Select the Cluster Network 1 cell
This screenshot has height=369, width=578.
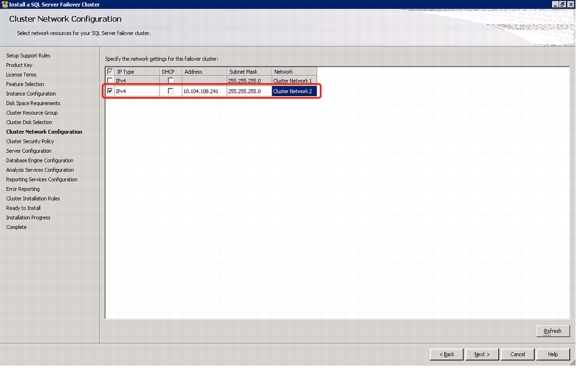point(294,80)
